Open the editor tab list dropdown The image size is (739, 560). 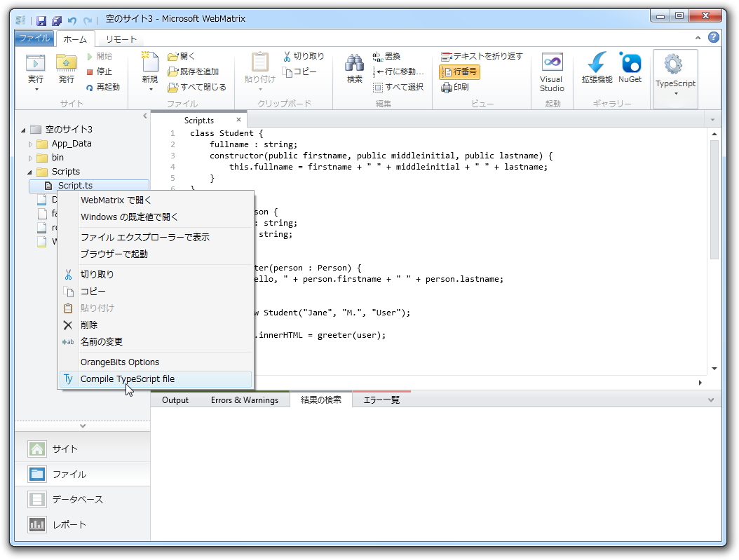pos(712,120)
